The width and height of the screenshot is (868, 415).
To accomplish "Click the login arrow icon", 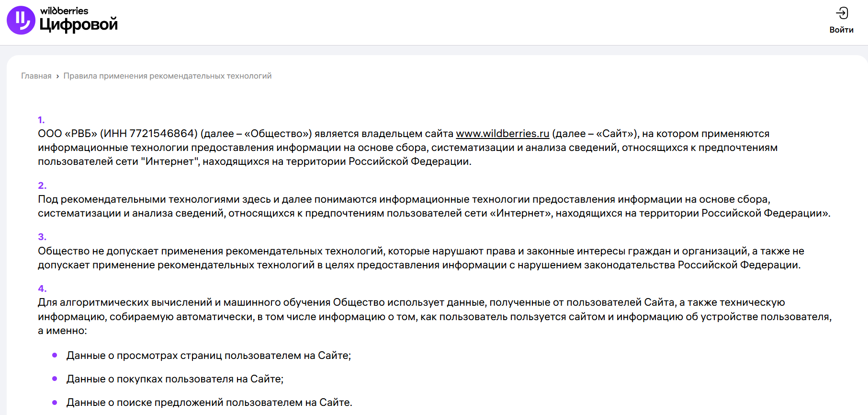I will (x=842, y=13).
